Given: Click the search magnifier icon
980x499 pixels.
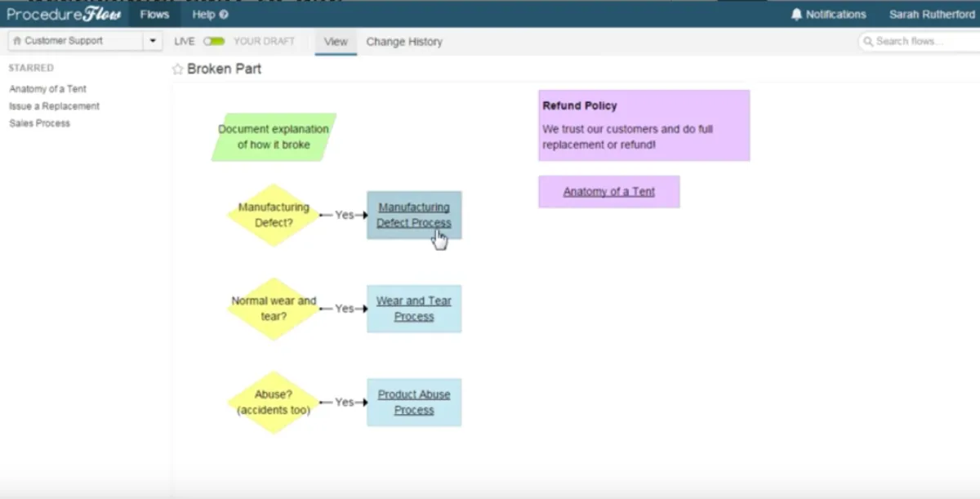Looking at the screenshot, I should 868,41.
